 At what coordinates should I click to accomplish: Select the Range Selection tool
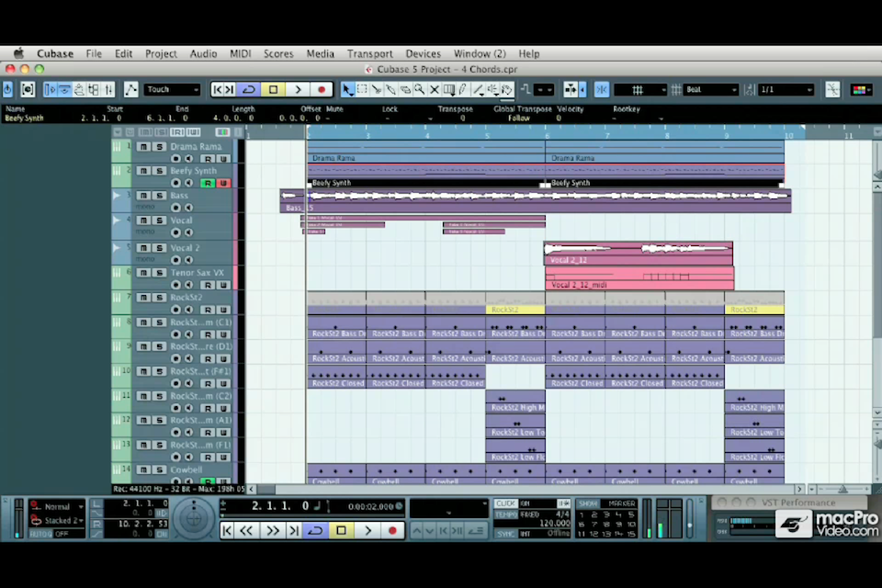coord(362,89)
